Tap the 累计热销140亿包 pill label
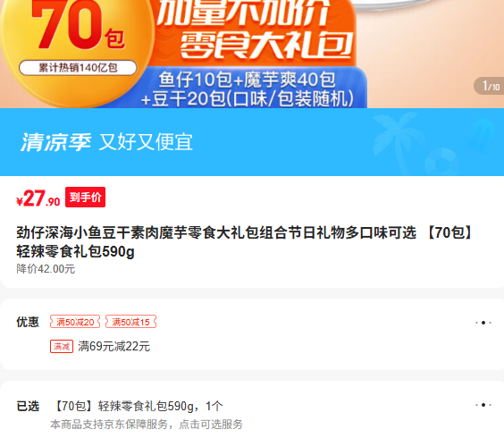Image resolution: width=504 pixels, height=438 pixels. pos(78,68)
